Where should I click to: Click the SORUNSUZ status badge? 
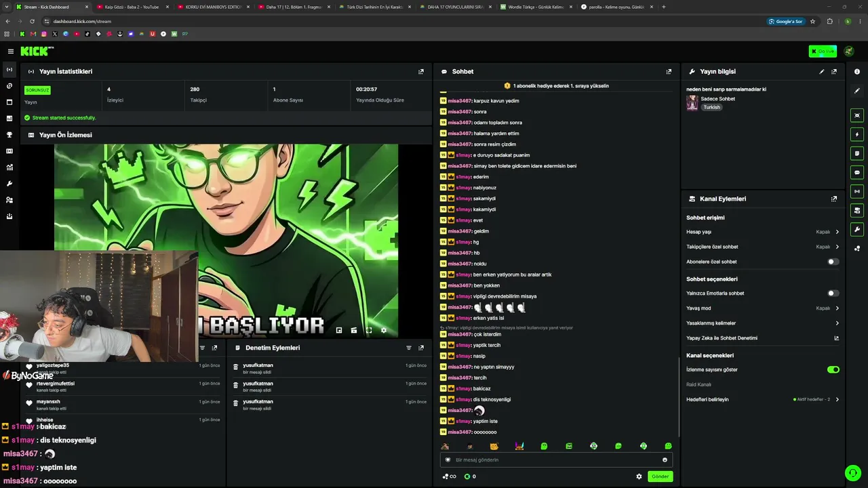[37, 90]
